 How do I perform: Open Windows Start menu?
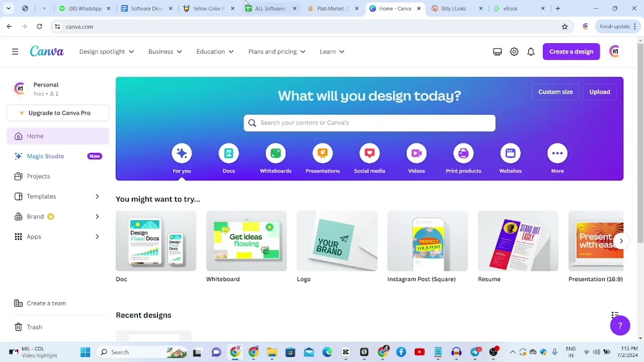click(85, 352)
